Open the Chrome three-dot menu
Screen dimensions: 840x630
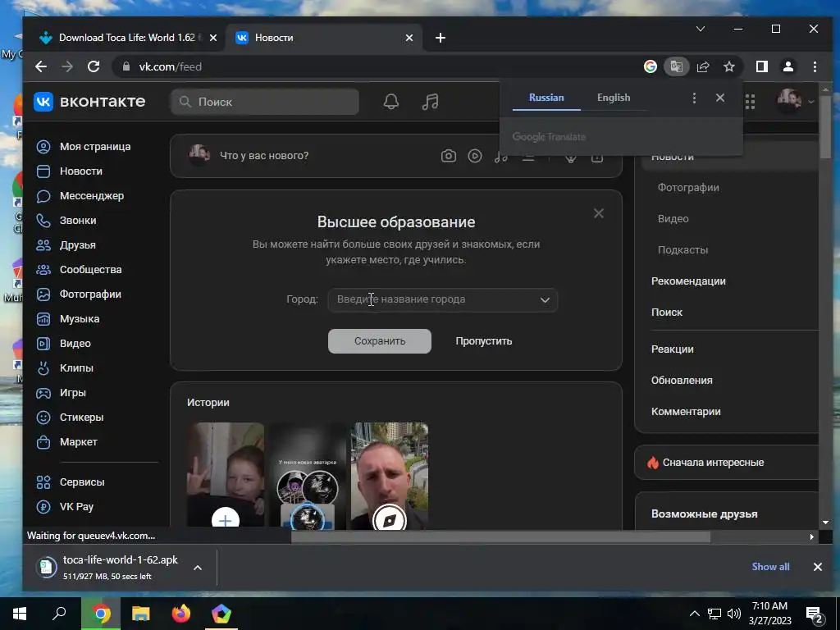click(x=815, y=66)
